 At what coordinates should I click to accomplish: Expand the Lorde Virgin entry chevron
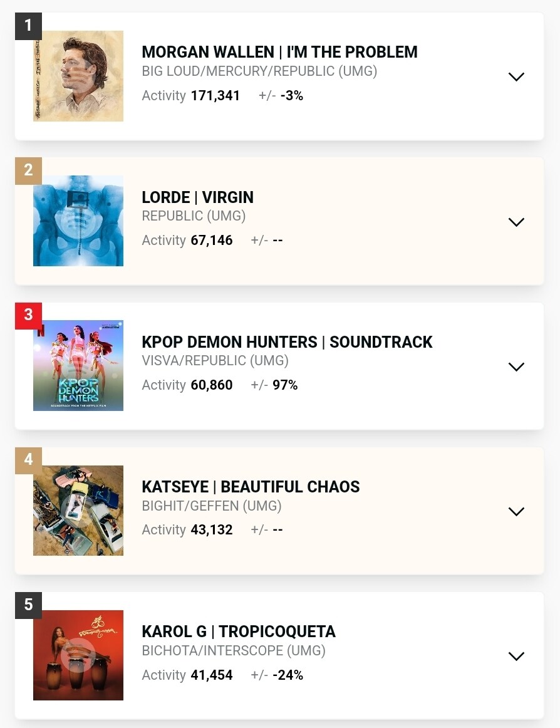tap(516, 222)
